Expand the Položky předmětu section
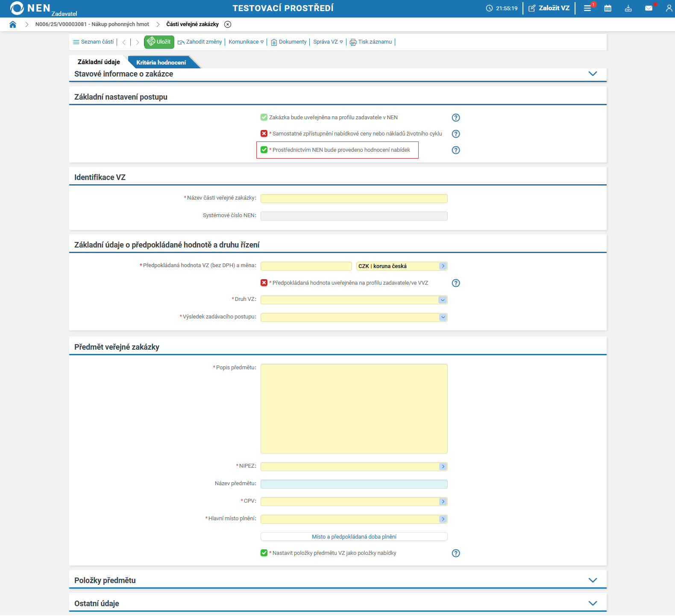 (593, 580)
